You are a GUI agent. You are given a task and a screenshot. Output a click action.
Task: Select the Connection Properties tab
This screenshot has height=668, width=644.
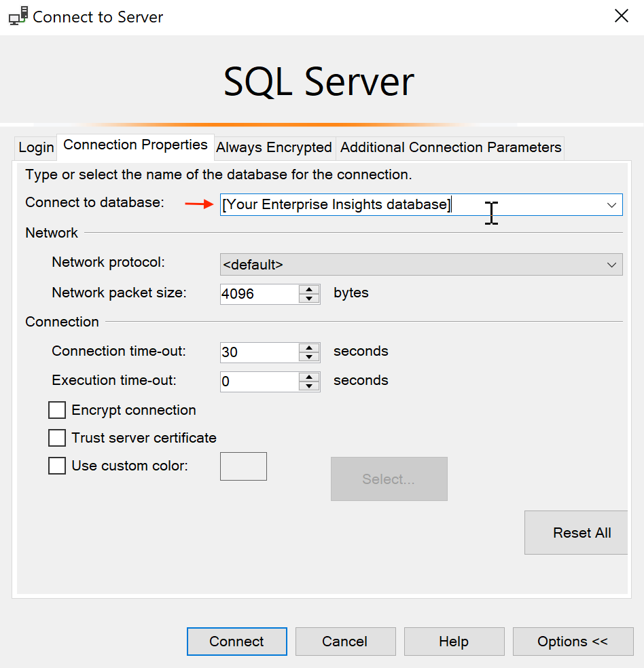(135, 146)
